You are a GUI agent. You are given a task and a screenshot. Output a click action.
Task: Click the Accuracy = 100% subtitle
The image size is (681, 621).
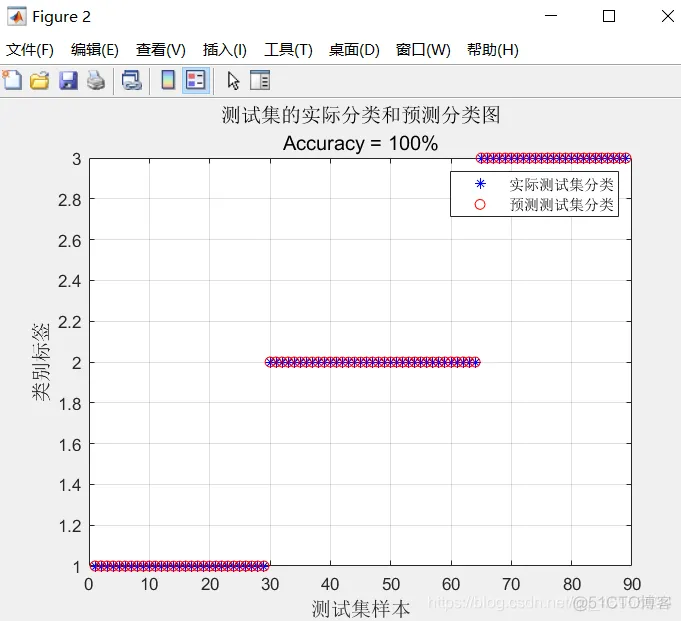[x=360, y=143]
